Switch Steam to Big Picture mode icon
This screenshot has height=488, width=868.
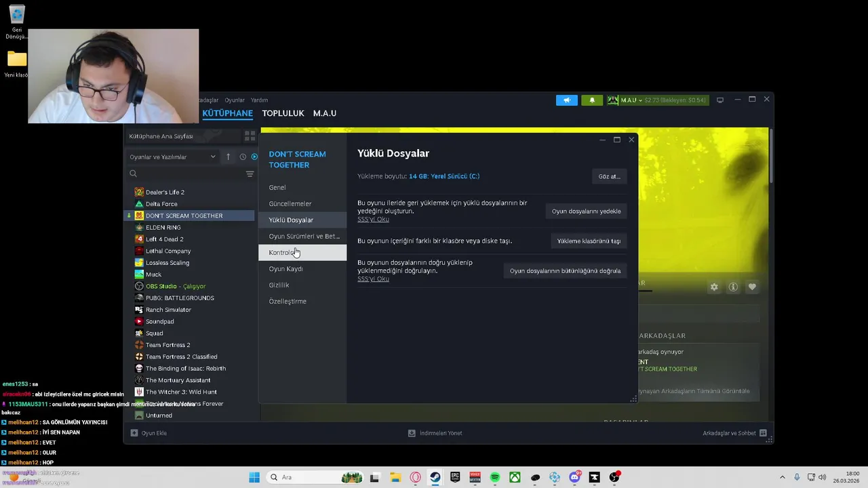click(x=720, y=100)
